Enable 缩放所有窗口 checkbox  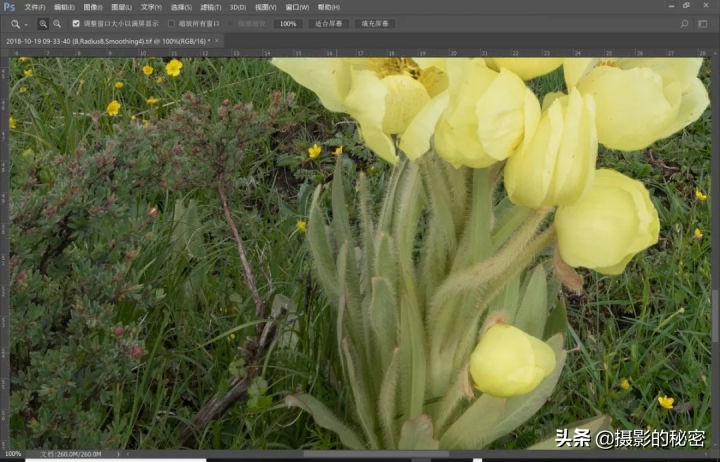point(171,23)
